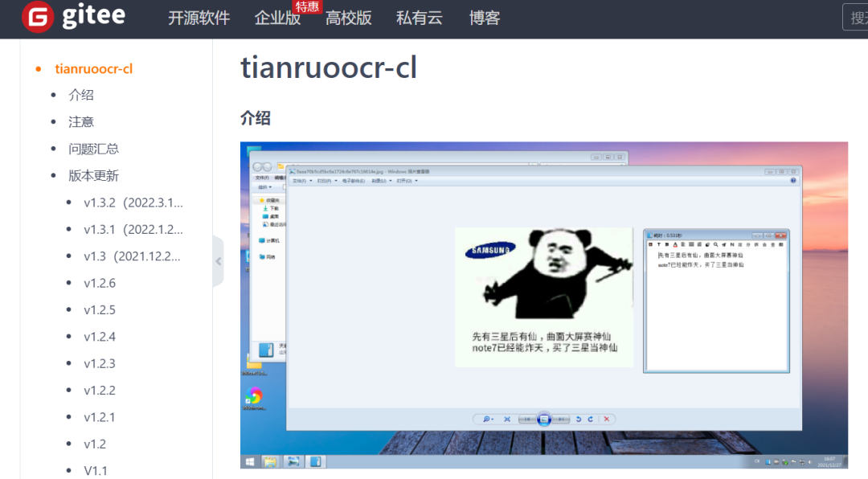
Task: Select the v1.2 version entry
Action: click(x=95, y=444)
